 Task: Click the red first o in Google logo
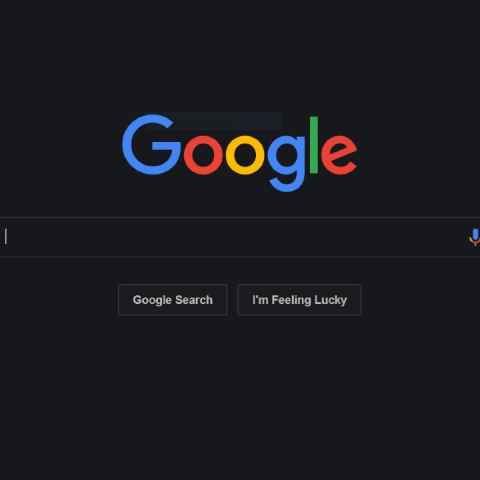(203, 155)
